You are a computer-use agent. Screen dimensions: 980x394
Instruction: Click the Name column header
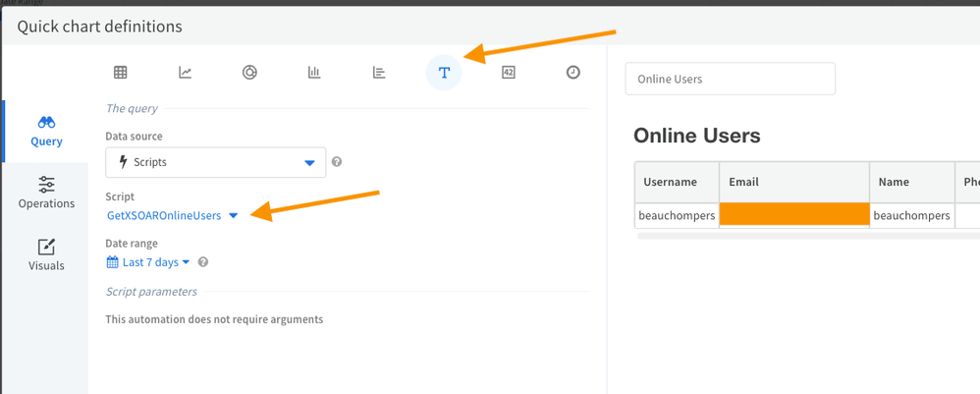912,182
